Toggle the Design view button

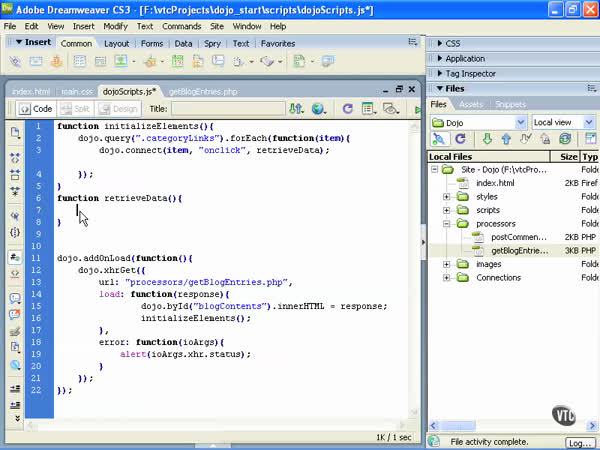click(x=118, y=108)
